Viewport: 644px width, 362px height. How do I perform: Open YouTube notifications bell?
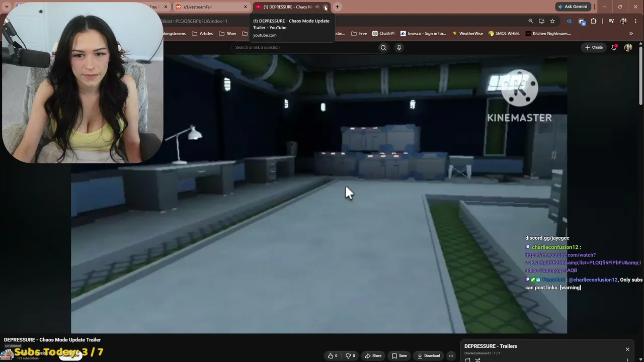click(x=614, y=48)
